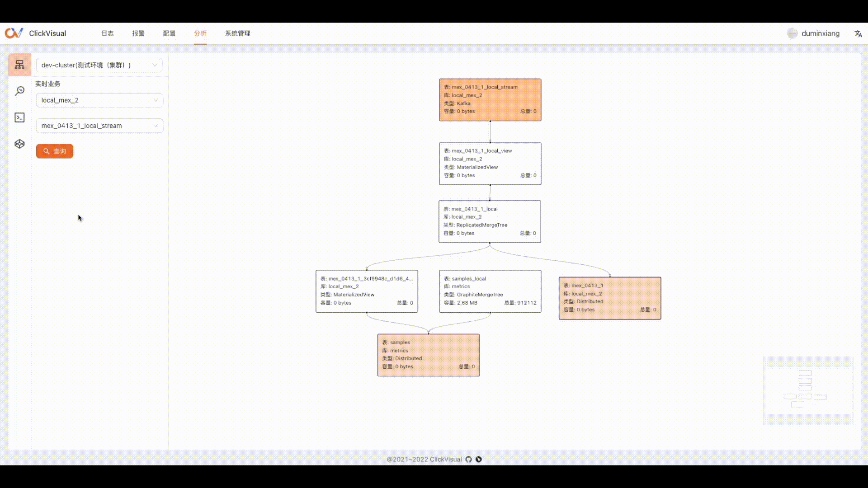The height and width of the screenshot is (488, 868).
Task: Open the SQL terminal sidebar icon
Action: pyautogui.click(x=19, y=117)
